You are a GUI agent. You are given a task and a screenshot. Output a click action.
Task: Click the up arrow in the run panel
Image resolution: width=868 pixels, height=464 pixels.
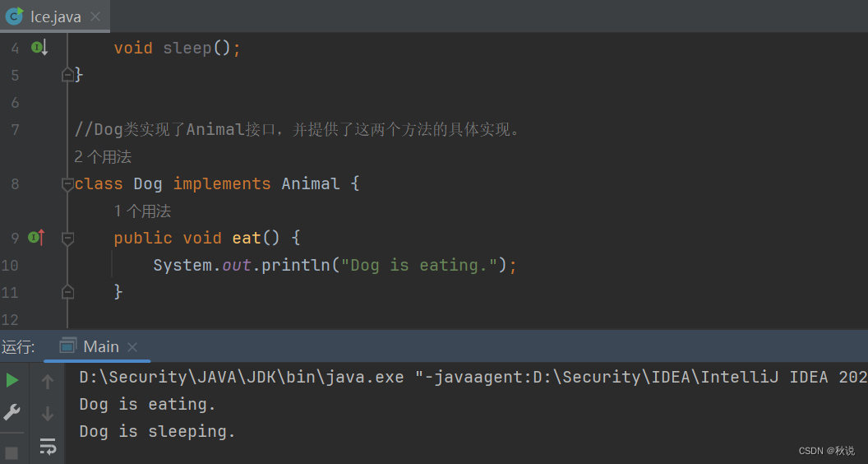pyautogui.click(x=48, y=382)
